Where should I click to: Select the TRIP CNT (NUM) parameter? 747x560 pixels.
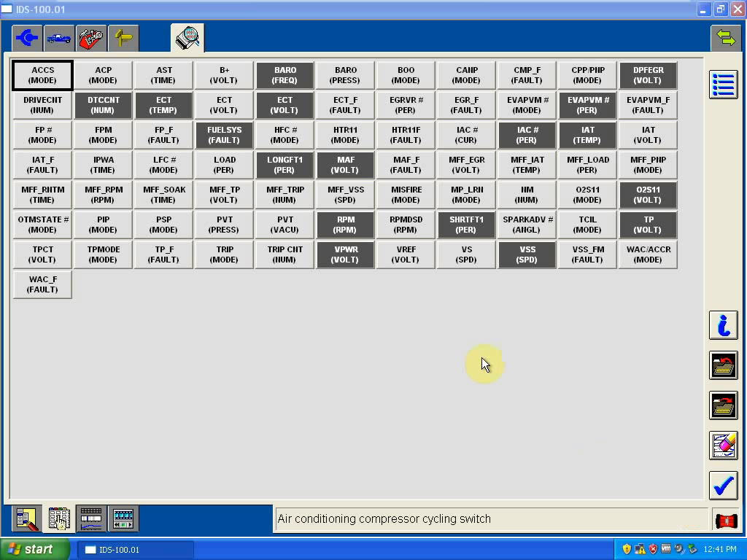[x=285, y=254]
